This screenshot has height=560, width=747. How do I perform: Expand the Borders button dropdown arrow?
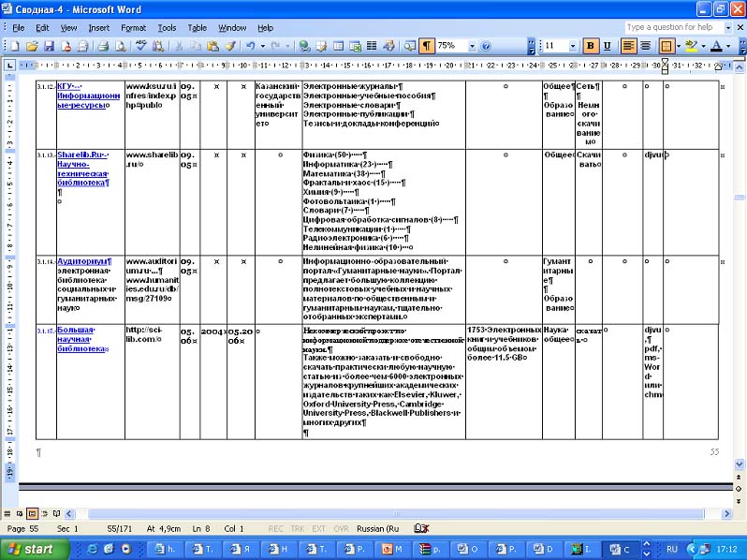[x=679, y=46]
